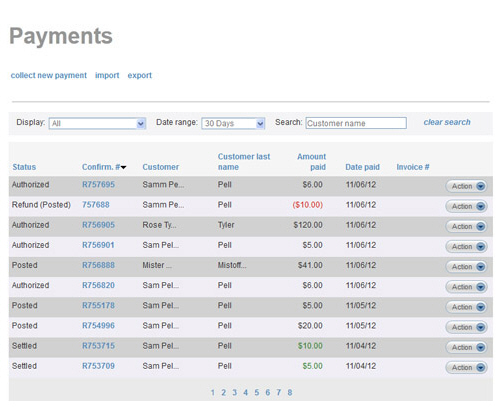
Task: Go to page 3
Action: pyautogui.click(x=235, y=393)
